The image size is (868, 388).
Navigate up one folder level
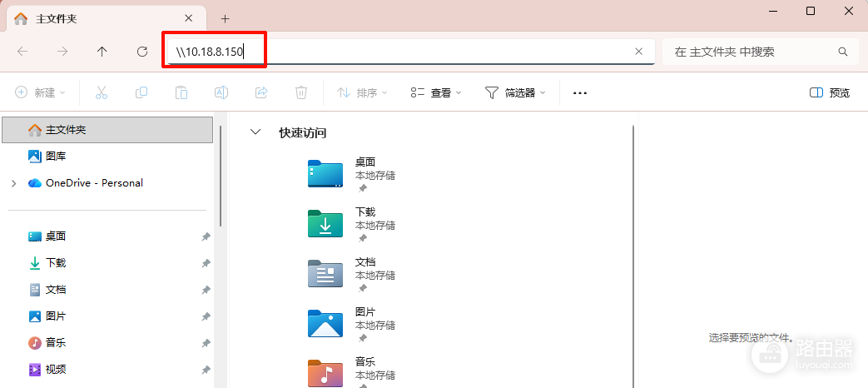(x=102, y=52)
